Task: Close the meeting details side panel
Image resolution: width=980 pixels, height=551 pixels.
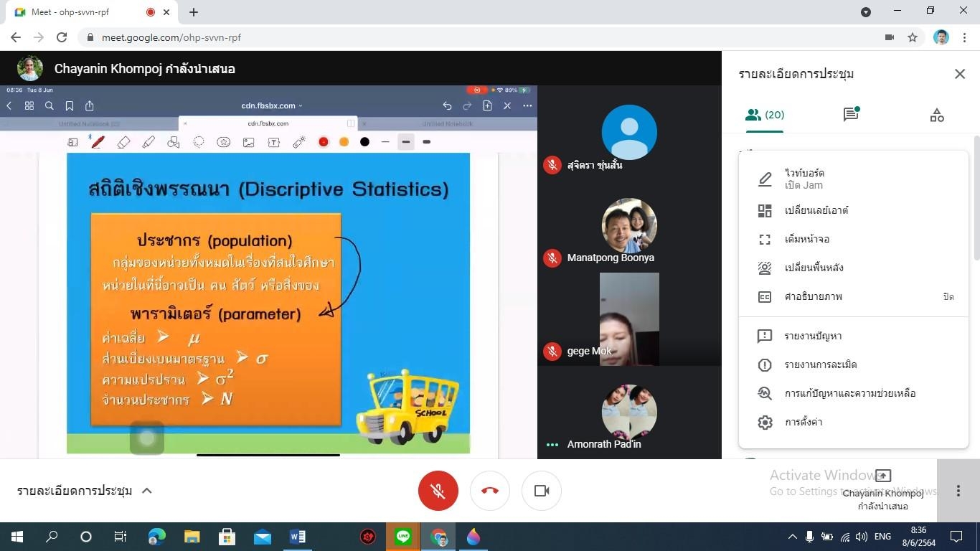Action: pyautogui.click(x=960, y=74)
